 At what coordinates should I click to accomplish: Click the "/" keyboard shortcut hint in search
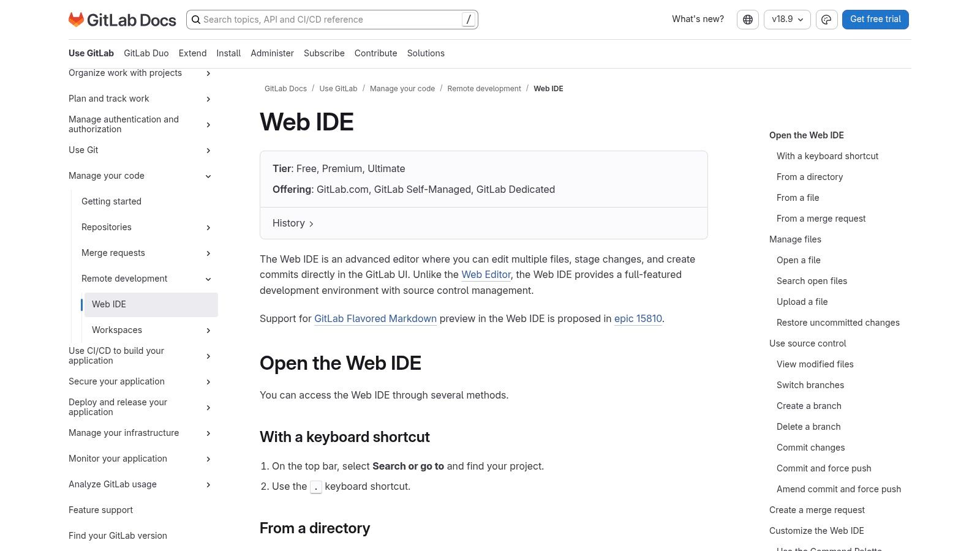[x=468, y=19]
